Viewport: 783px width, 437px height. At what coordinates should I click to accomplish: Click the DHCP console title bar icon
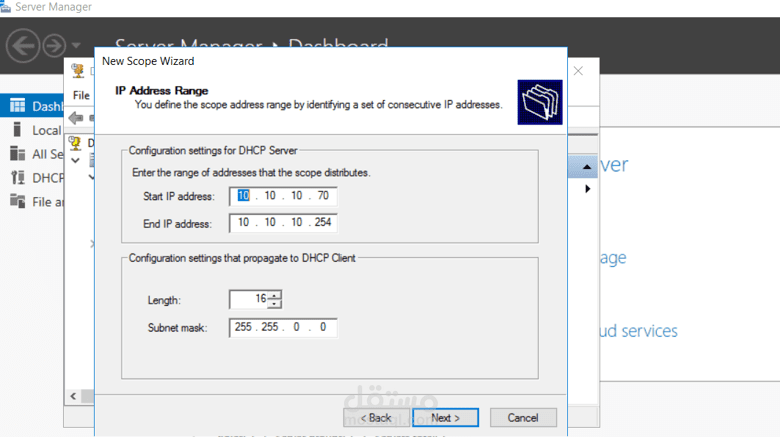77,70
